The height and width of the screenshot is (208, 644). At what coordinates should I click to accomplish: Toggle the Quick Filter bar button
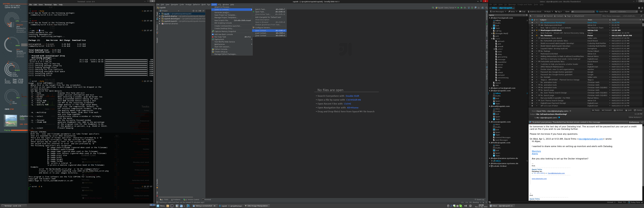[x=602, y=12]
